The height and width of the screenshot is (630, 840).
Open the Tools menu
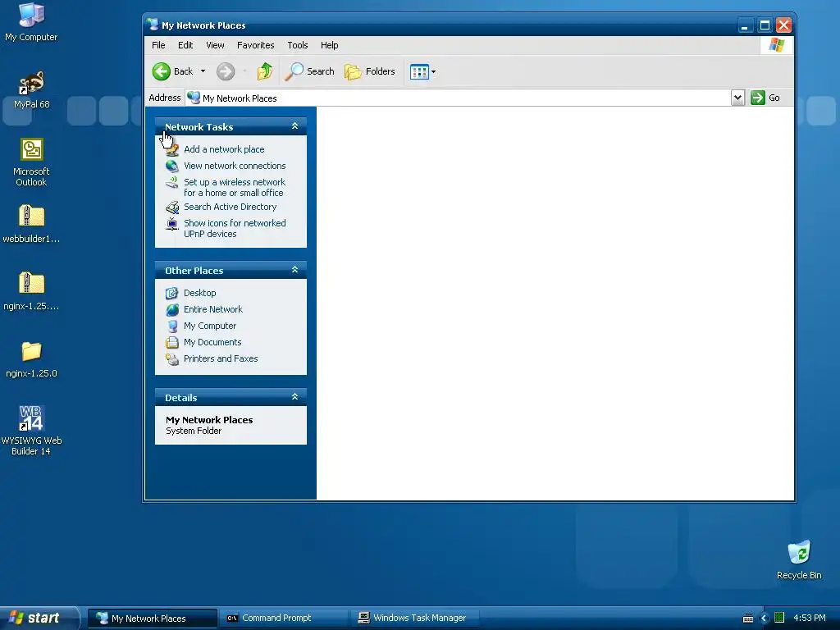pos(297,45)
